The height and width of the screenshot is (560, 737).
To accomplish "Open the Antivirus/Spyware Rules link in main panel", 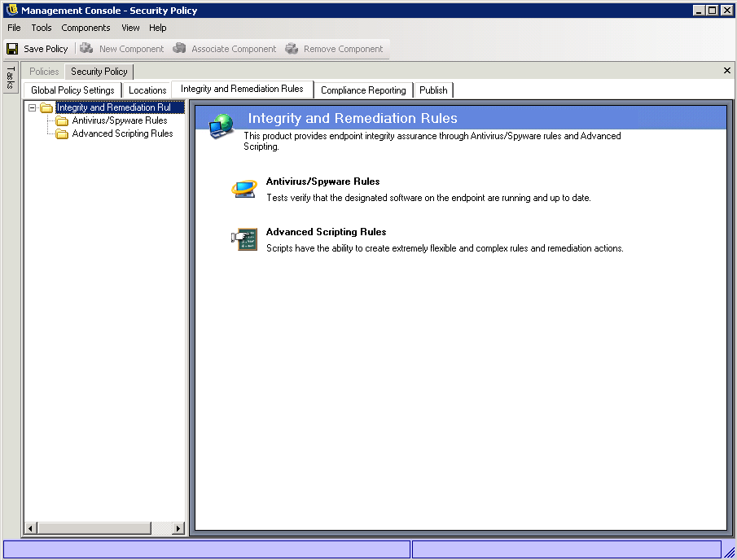I will point(323,182).
